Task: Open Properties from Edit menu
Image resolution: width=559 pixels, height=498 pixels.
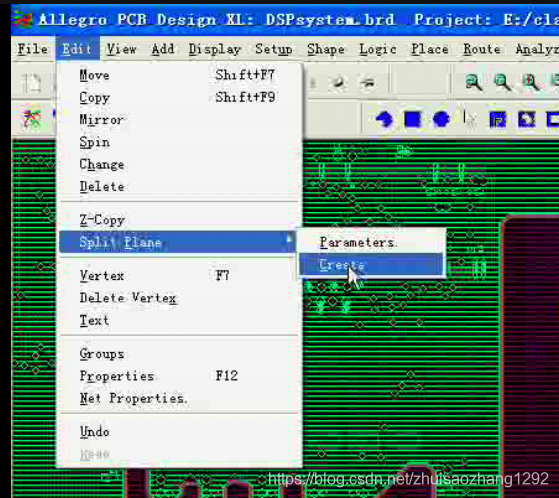Action: (x=179, y=376)
